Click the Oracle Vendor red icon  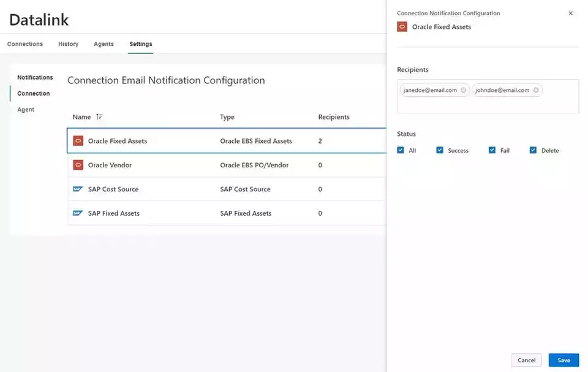tap(78, 165)
